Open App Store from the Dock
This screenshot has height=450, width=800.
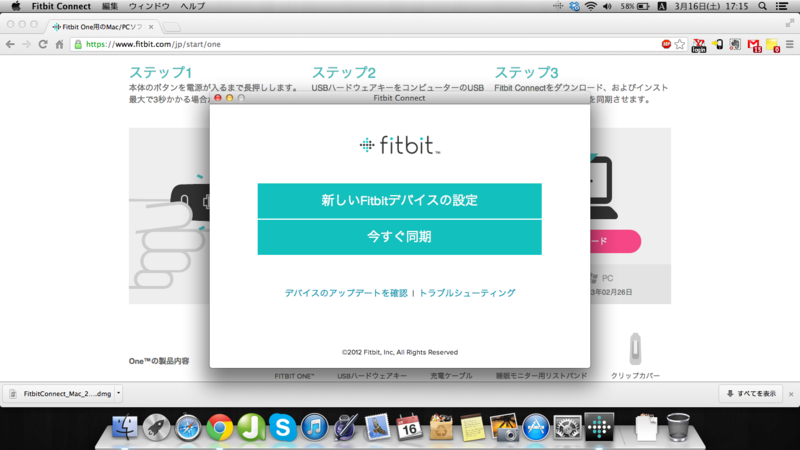pyautogui.click(x=536, y=427)
